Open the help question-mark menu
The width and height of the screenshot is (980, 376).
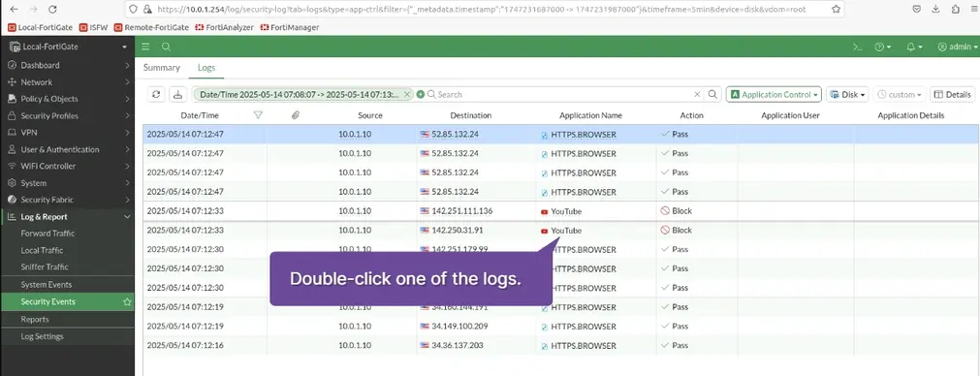tap(883, 47)
